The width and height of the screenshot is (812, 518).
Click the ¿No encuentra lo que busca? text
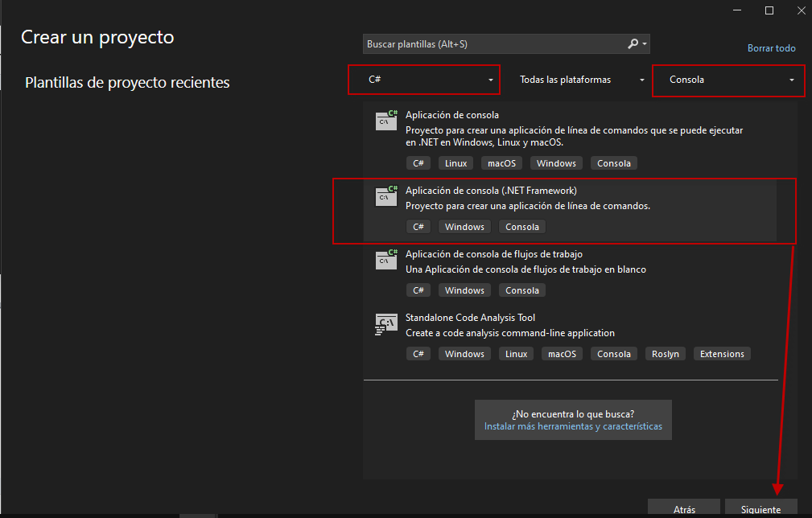(x=573, y=414)
